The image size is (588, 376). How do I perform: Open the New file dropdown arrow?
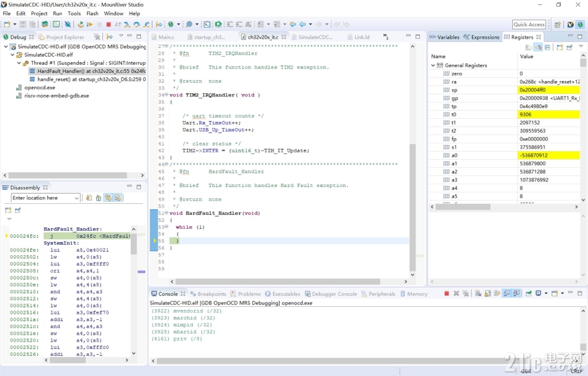pyautogui.click(x=15, y=25)
